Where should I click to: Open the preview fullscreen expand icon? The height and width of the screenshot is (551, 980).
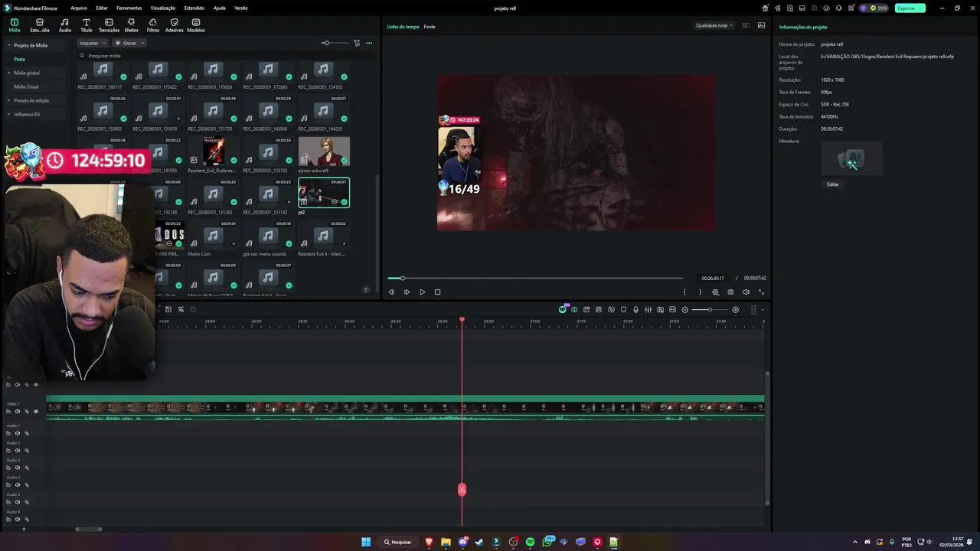pos(761,292)
